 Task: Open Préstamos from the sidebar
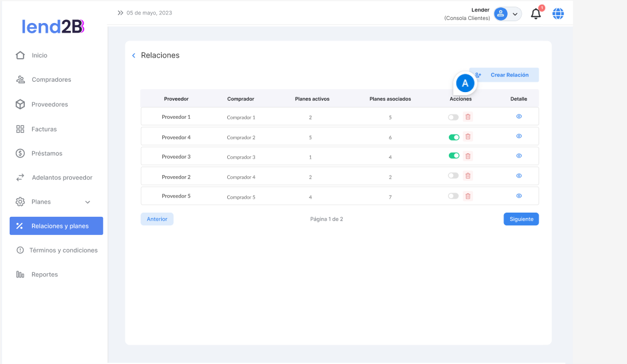point(47,153)
